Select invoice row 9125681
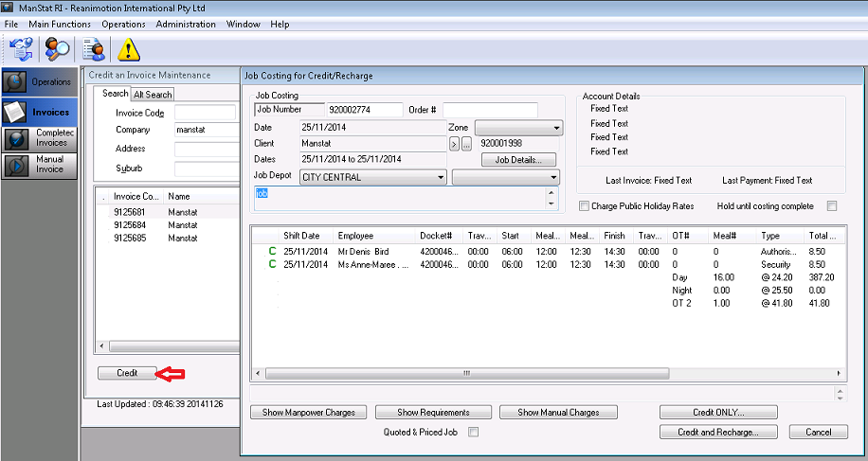This screenshot has height=461, width=868. (168, 212)
